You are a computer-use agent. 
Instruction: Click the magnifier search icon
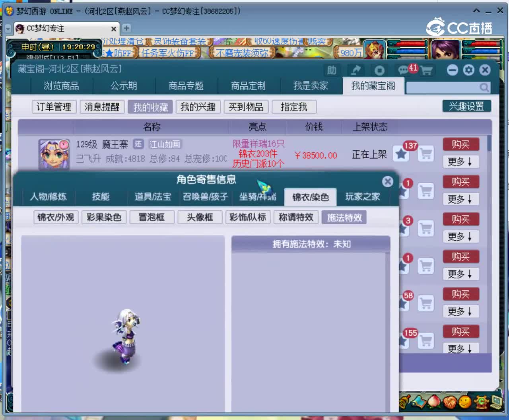click(484, 87)
